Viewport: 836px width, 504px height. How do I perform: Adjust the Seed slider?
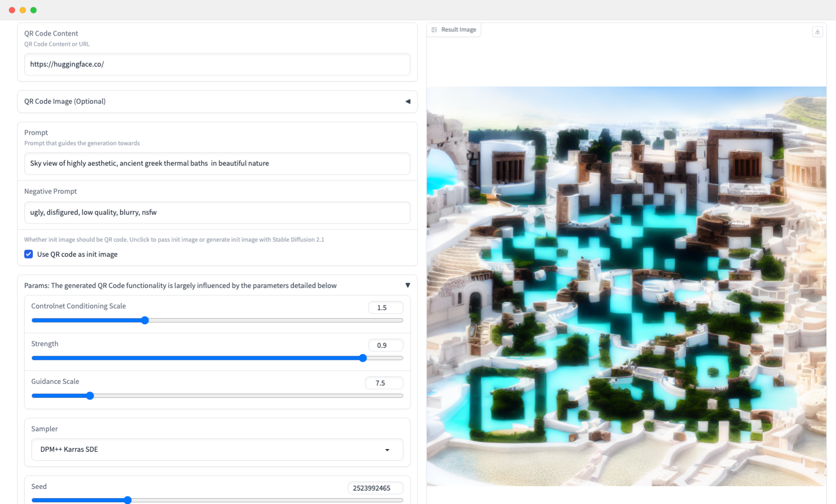click(x=217, y=500)
